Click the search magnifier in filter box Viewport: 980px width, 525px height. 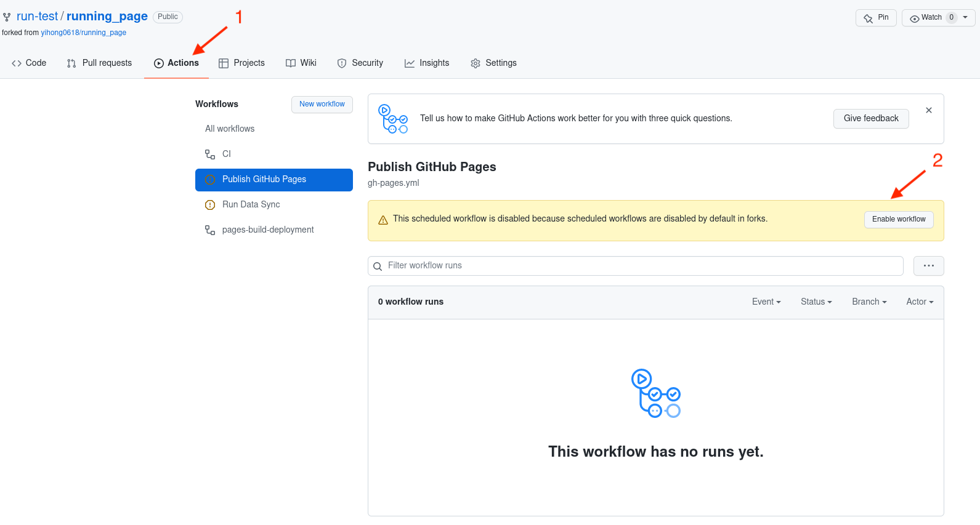point(378,267)
